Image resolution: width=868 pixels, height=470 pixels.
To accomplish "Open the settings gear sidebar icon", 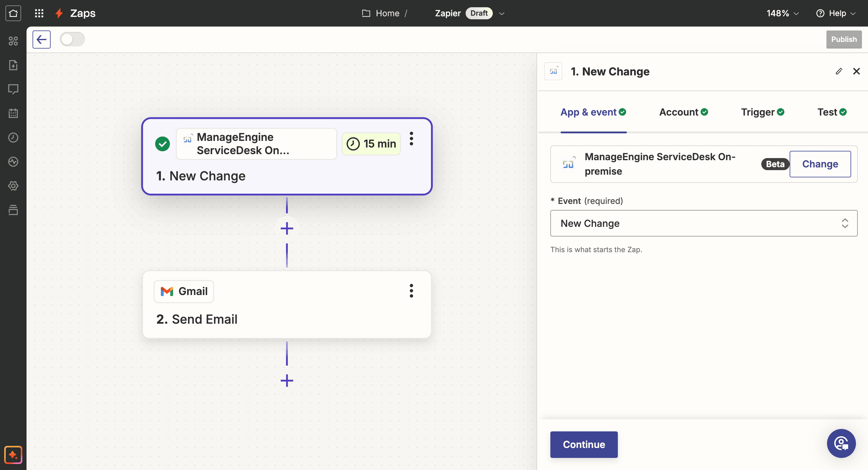I will coord(13,186).
